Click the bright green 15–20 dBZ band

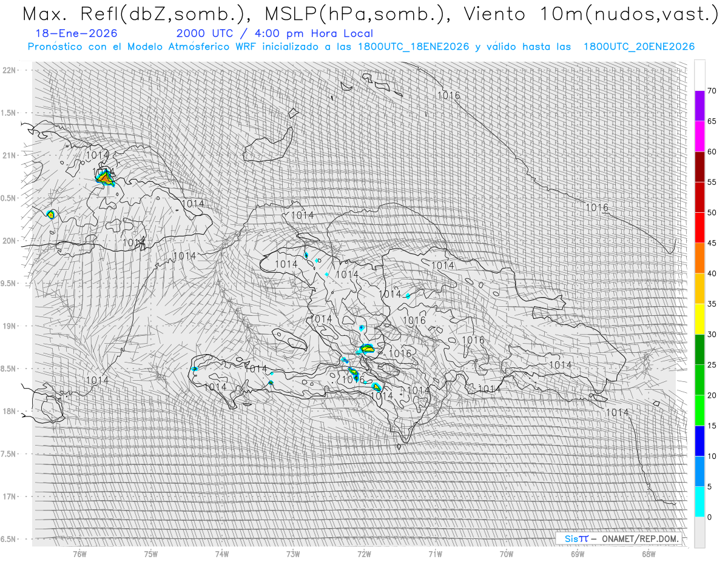click(699, 410)
